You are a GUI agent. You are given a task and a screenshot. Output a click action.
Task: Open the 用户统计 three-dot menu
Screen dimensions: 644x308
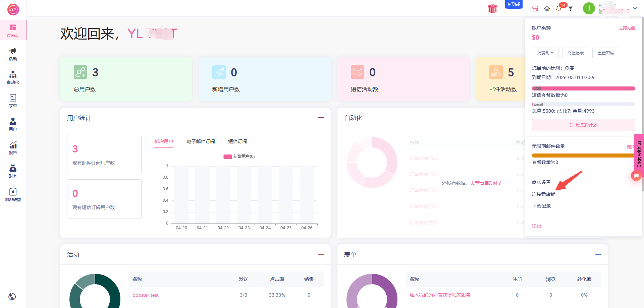(321, 118)
